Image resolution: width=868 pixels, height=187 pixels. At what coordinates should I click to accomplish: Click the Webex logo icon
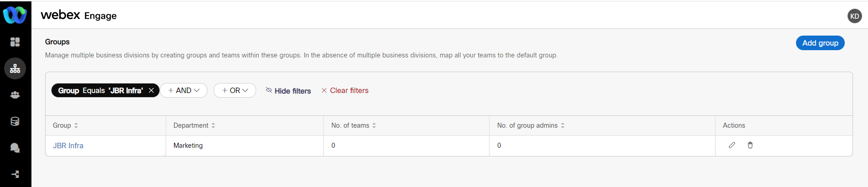click(15, 15)
